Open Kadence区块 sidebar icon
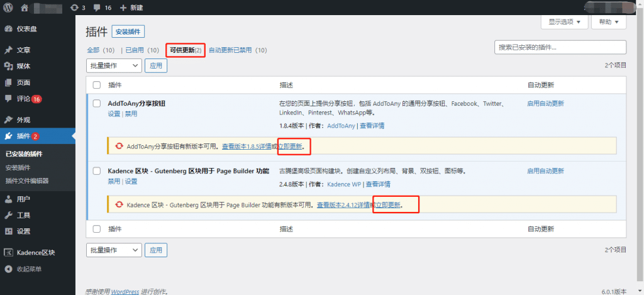644x295 pixels. 8,253
